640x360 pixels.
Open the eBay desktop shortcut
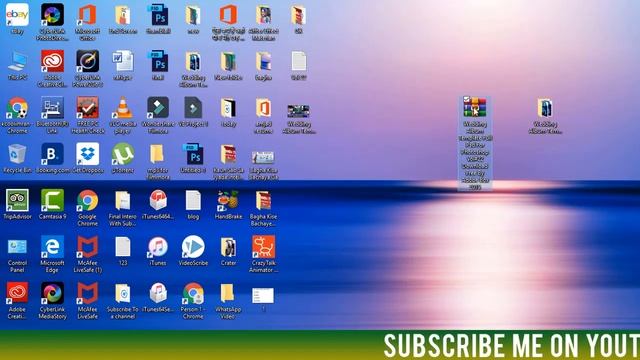point(17,15)
